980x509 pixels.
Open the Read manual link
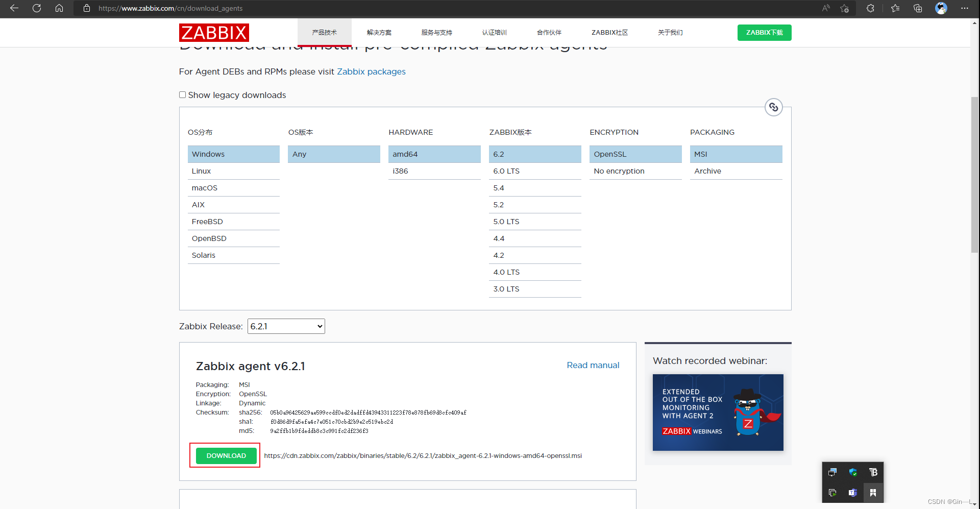(593, 365)
